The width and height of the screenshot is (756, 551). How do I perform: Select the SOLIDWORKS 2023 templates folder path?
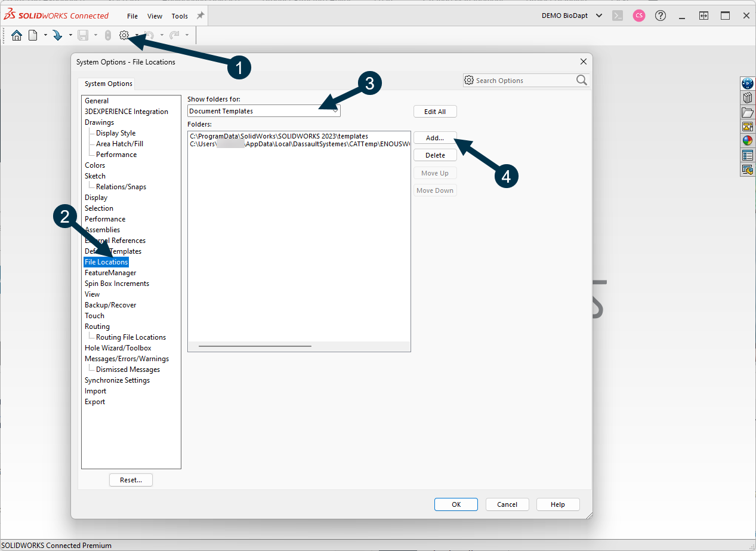click(x=279, y=136)
